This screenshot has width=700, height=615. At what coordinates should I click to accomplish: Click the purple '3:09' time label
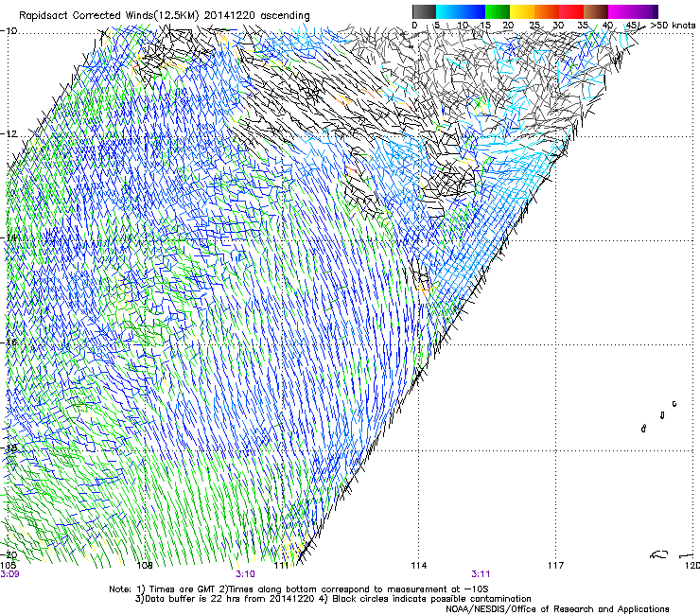(9, 574)
